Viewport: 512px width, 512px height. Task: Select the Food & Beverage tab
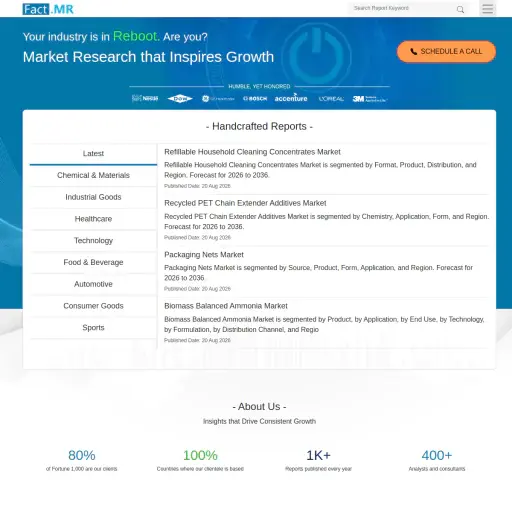[93, 262]
